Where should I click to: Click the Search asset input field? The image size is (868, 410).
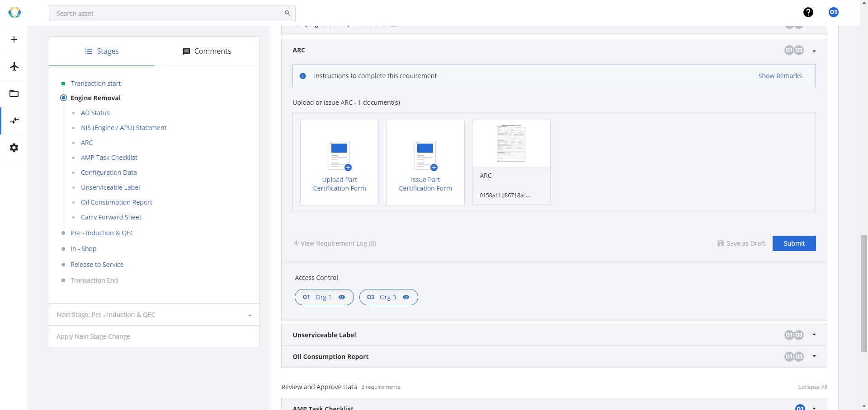pos(172,14)
